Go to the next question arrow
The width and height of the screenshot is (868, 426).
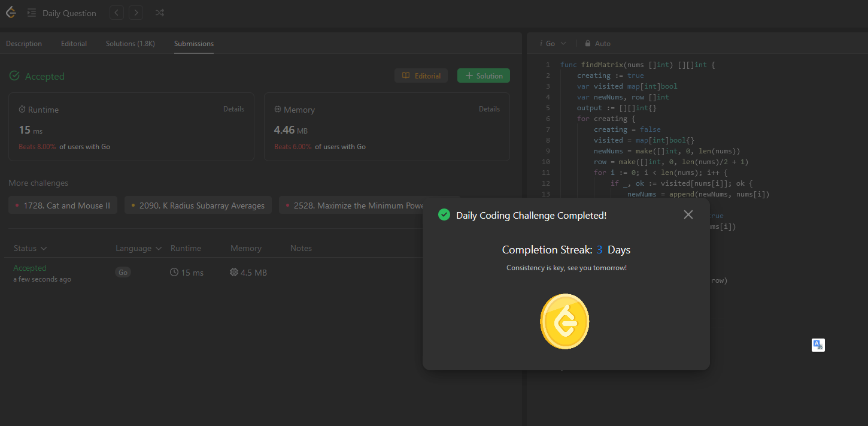pyautogui.click(x=136, y=13)
